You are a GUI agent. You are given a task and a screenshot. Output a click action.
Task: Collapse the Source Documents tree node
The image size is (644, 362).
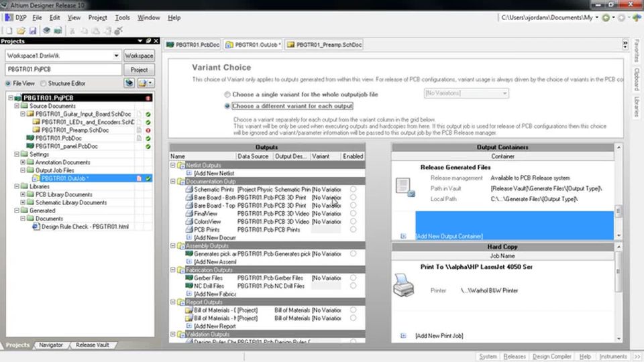point(17,106)
